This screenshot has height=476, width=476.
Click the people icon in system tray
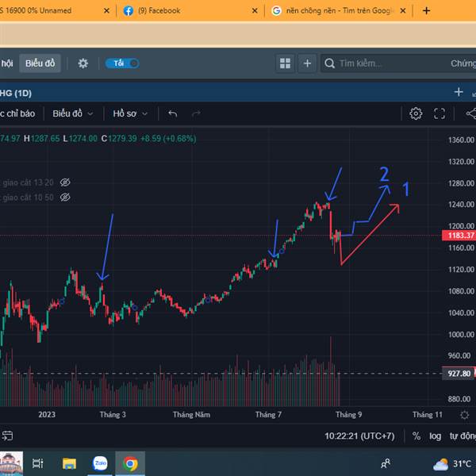tap(386, 463)
